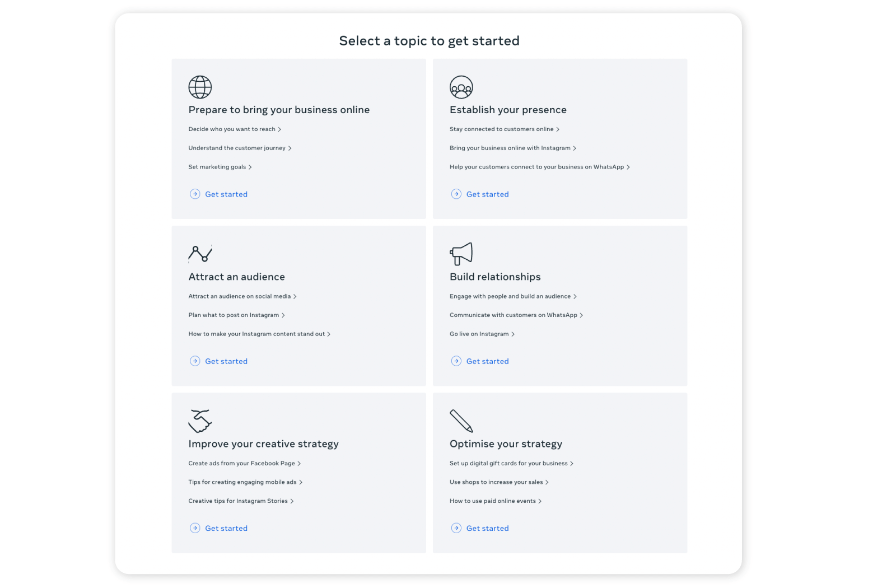Expand the chevron beside Use shops to increase your sales
Viewport: 896px width, 588px height.
pos(547,482)
